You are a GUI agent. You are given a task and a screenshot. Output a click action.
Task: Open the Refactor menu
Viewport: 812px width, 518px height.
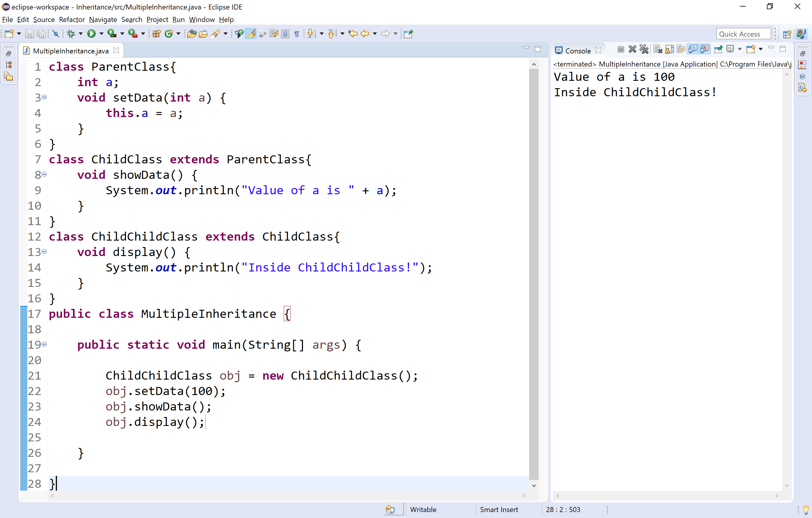pyautogui.click(x=72, y=20)
